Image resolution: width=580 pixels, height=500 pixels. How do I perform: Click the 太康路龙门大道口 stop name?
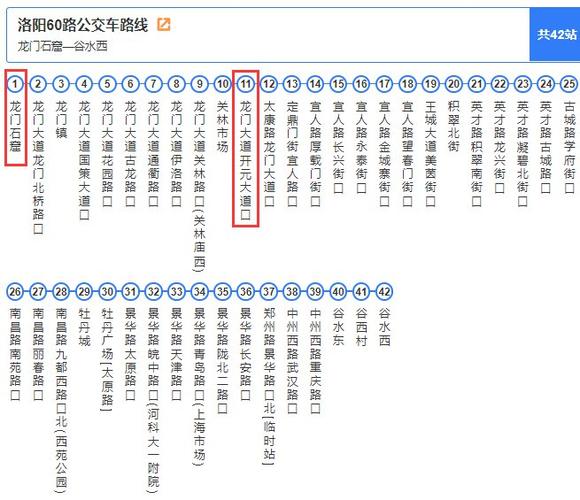[269, 153]
